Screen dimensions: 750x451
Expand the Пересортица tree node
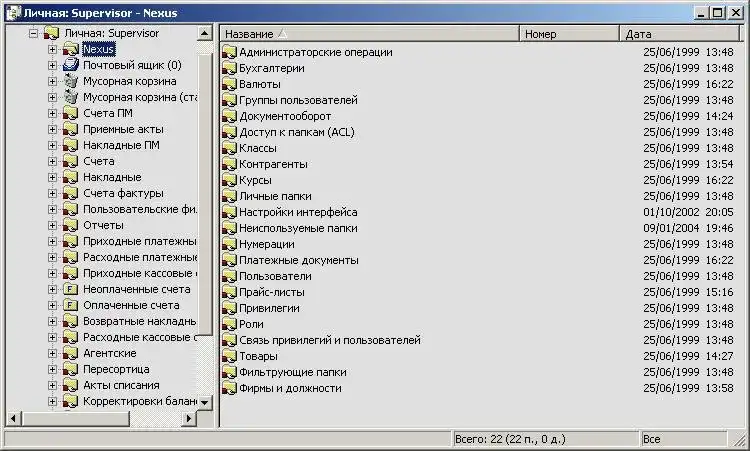point(52,370)
